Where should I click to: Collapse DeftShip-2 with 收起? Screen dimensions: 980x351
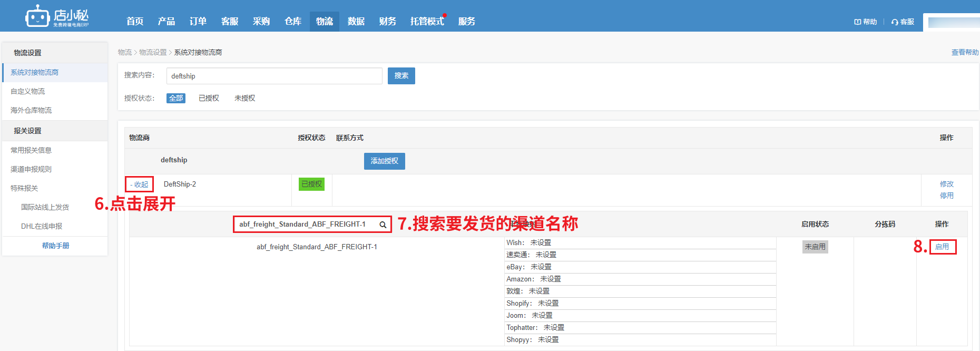(x=140, y=184)
